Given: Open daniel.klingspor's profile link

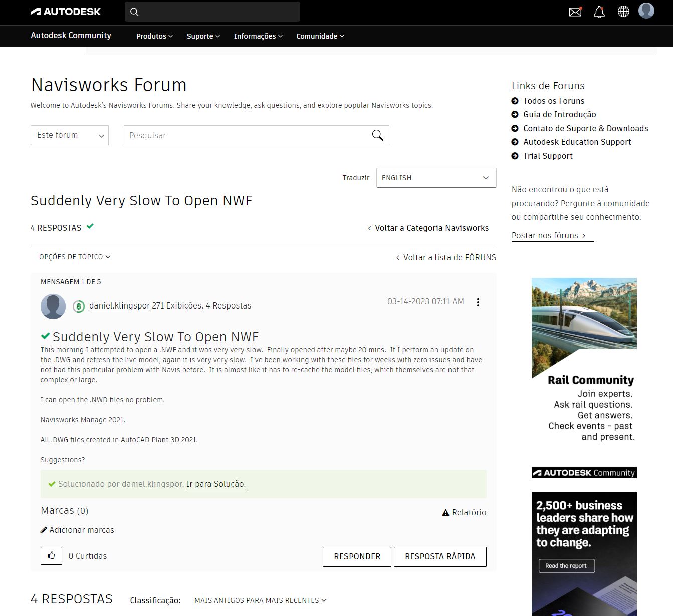Looking at the screenshot, I should click(x=119, y=305).
